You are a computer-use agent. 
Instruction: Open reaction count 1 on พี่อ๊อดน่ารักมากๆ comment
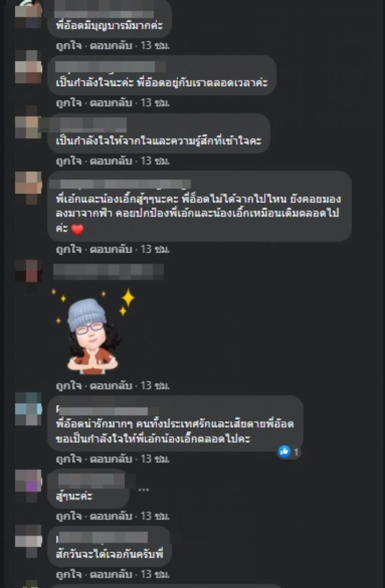point(296,452)
